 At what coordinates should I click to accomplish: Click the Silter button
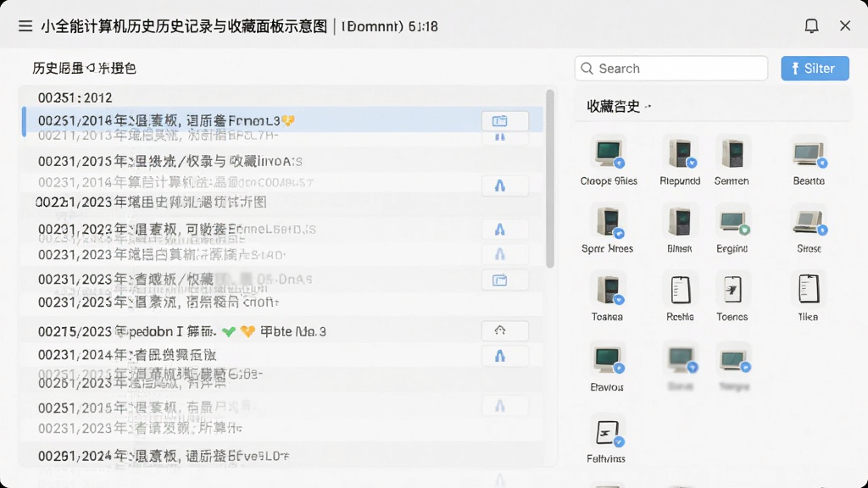(815, 69)
